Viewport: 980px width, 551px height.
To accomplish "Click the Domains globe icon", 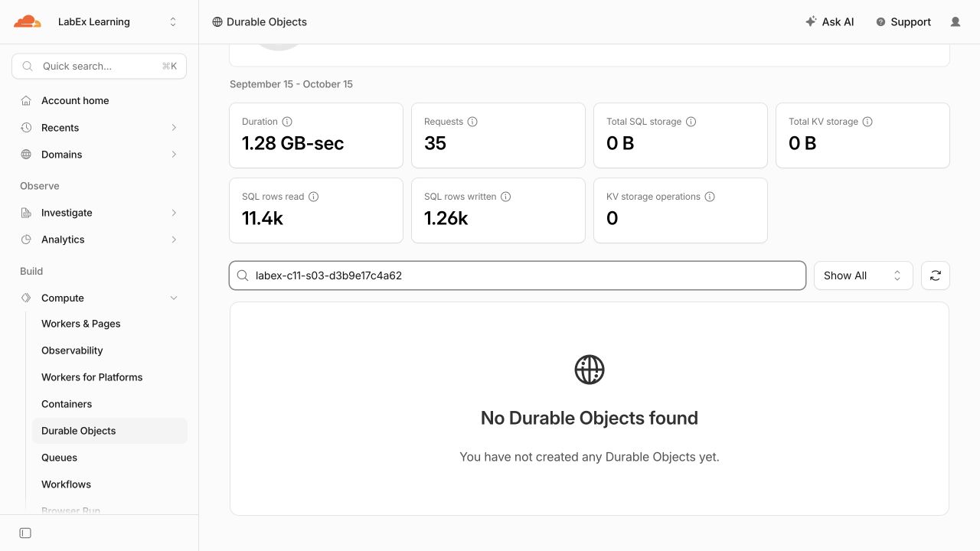I will coord(26,154).
